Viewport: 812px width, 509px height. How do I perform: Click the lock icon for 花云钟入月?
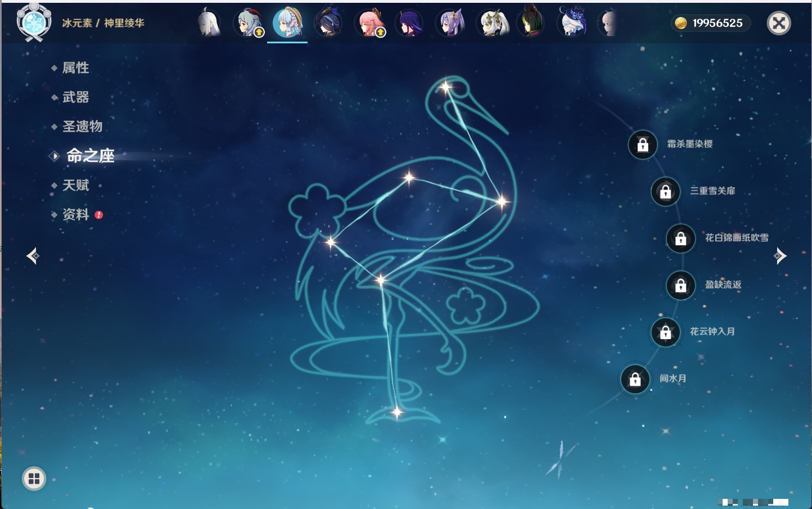[666, 332]
